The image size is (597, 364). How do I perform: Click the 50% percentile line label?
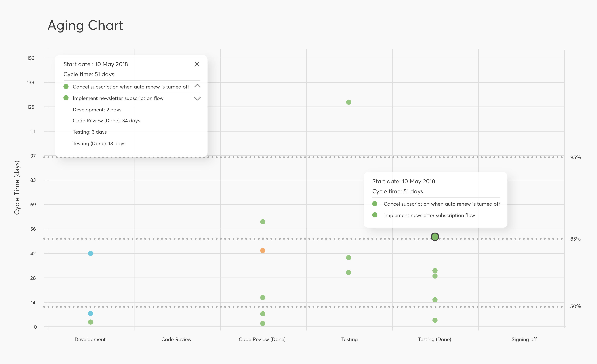(x=575, y=306)
